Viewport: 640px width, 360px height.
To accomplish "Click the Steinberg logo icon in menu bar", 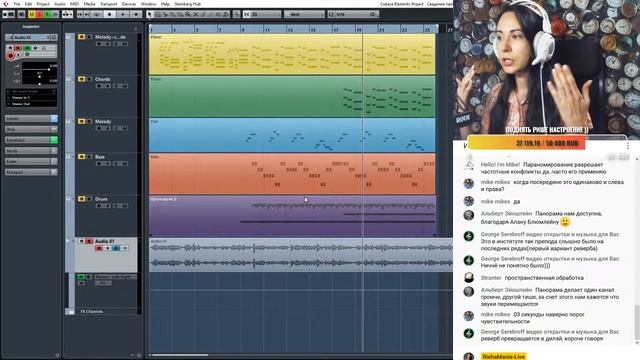I will (5, 4).
